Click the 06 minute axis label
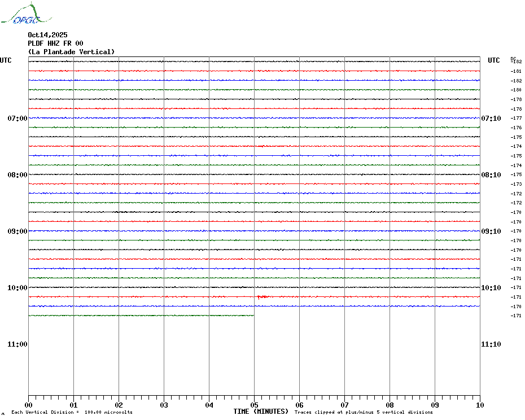 click(x=299, y=405)
